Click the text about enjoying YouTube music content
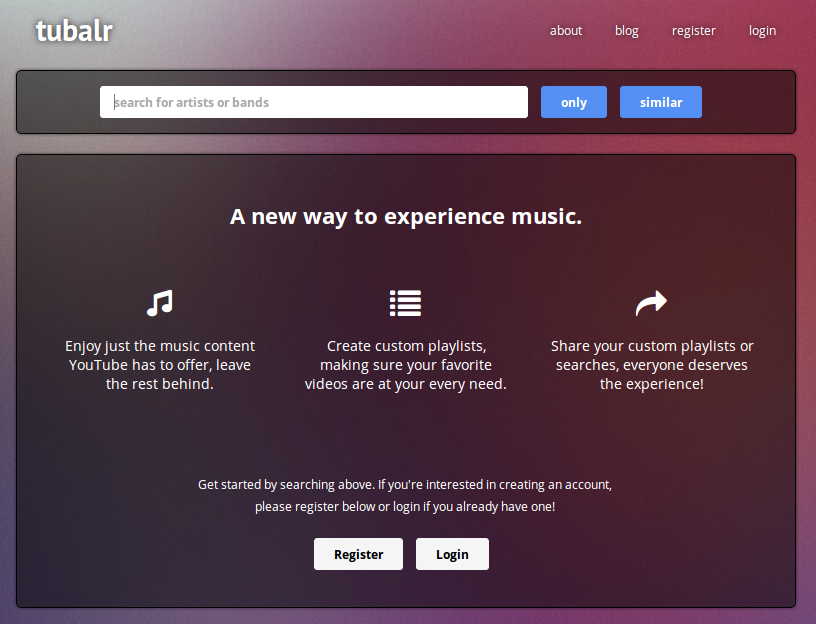Image resolution: width=816 pixels, height=624 pixels. 160,365
